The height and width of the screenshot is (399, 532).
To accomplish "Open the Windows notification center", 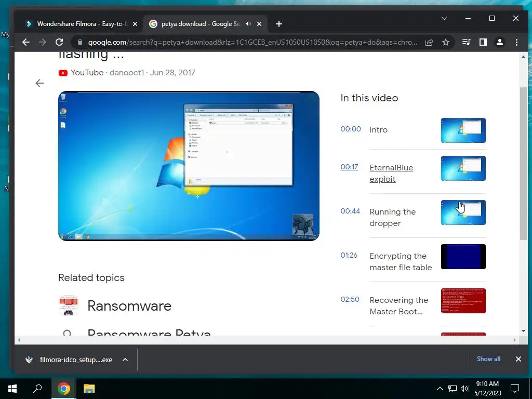I will (x=515, y=389).
